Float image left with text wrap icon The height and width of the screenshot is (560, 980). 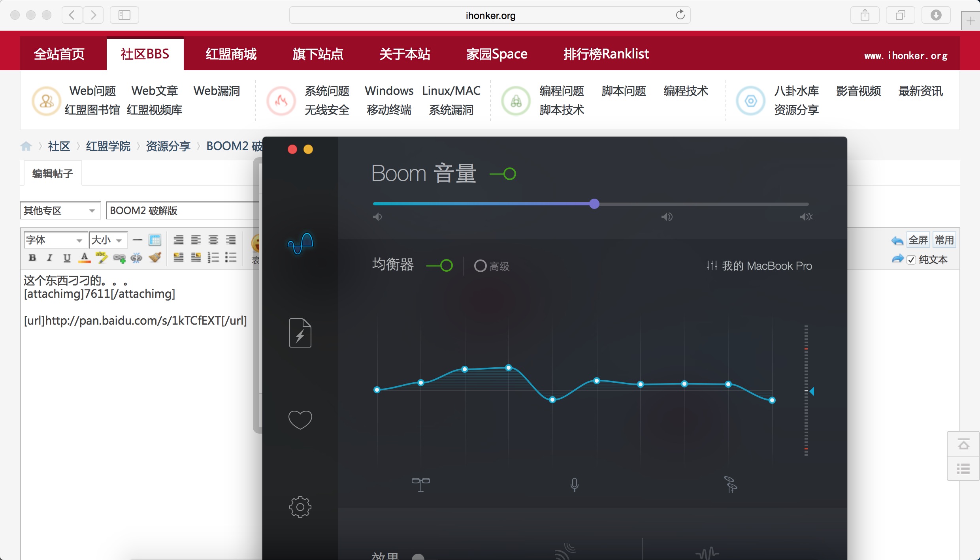click(179, 257)
